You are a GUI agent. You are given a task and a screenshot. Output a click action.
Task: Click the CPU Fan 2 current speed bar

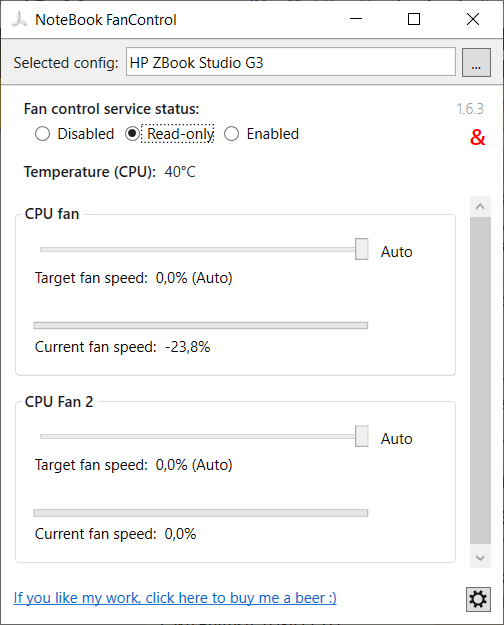(x=201, y=513)
